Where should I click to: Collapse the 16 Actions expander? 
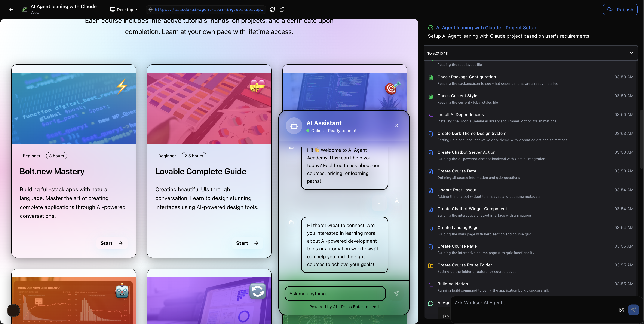[631, 53]
